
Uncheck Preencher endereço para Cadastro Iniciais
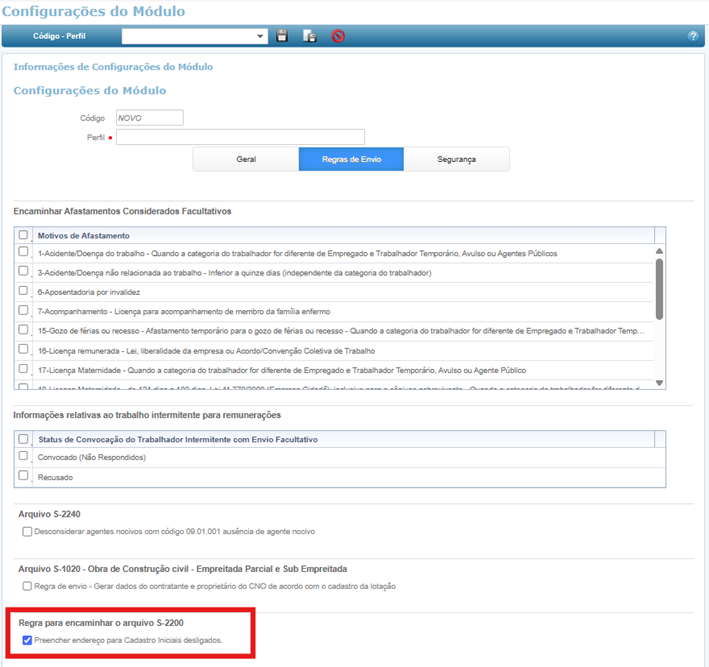point(27,640)
